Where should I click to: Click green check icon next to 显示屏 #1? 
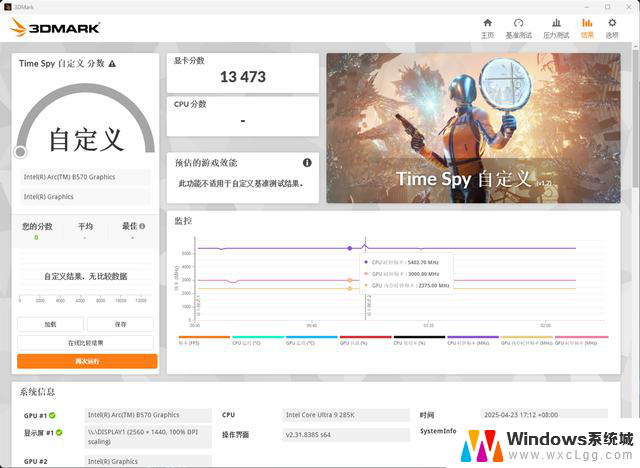(x=59, y=433)
